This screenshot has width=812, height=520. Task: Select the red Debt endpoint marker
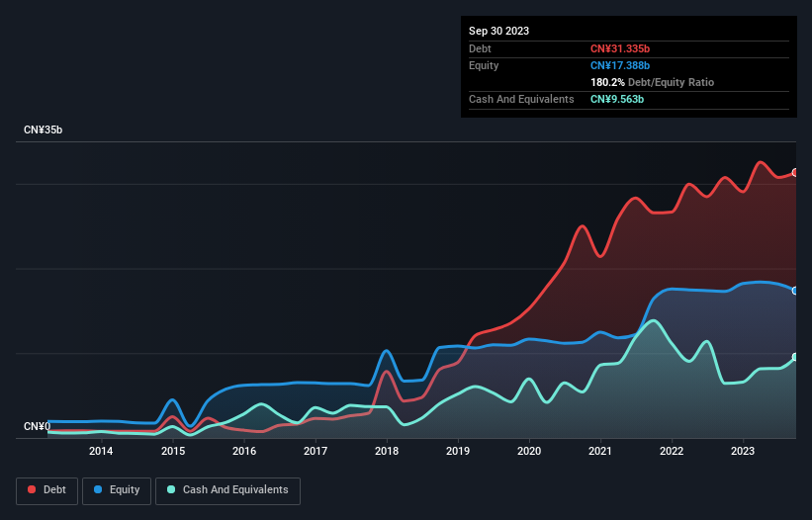795,172
